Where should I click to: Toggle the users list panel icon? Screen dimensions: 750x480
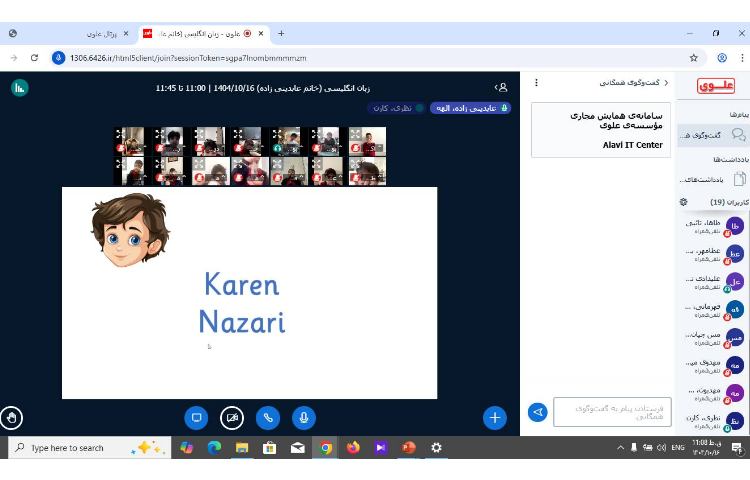pos(501,88)
